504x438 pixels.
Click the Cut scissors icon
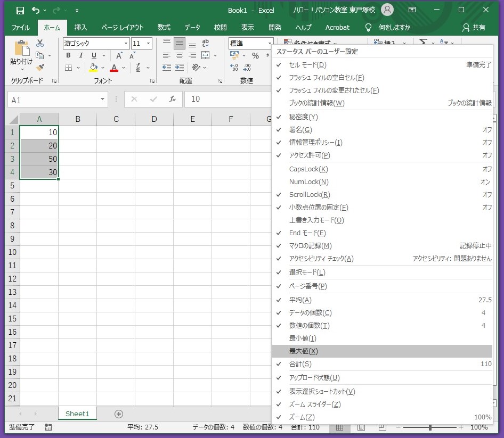click(x=40, y=43)
